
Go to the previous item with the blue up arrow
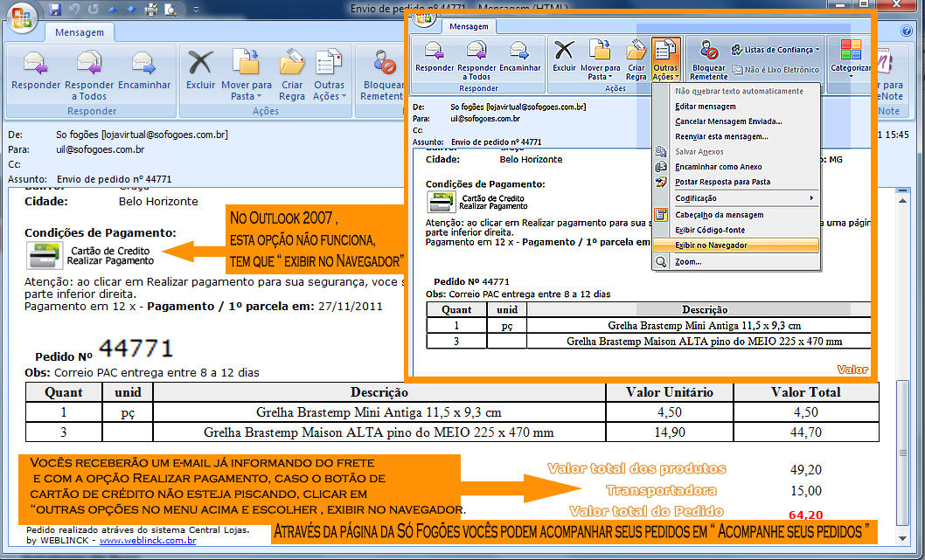pos(113,10)
